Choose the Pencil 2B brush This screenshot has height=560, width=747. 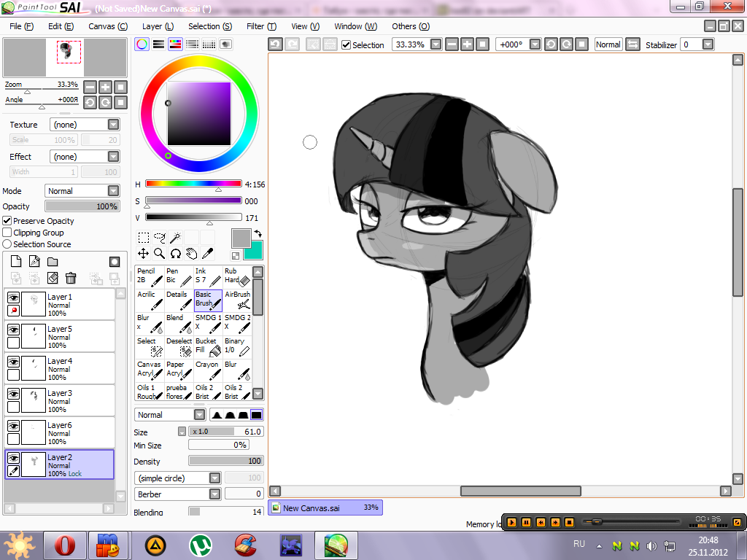click(150, 276)
